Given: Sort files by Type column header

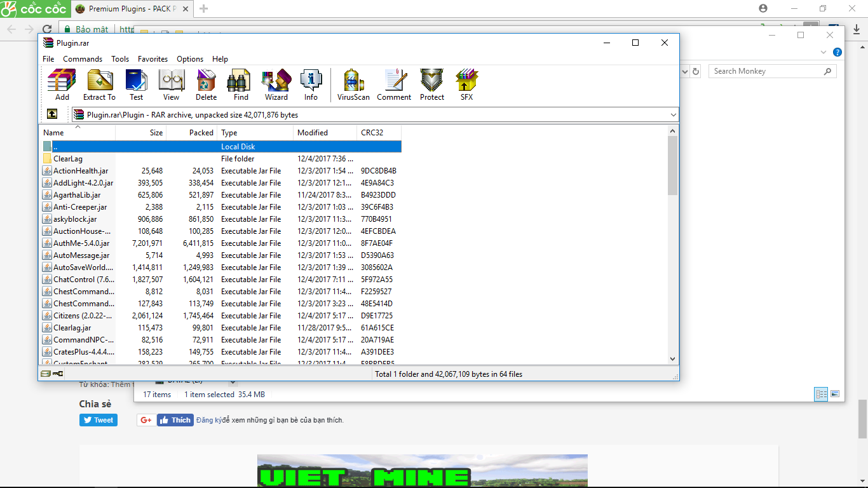Looking at the screenshot, I should (x=255, y=133).
